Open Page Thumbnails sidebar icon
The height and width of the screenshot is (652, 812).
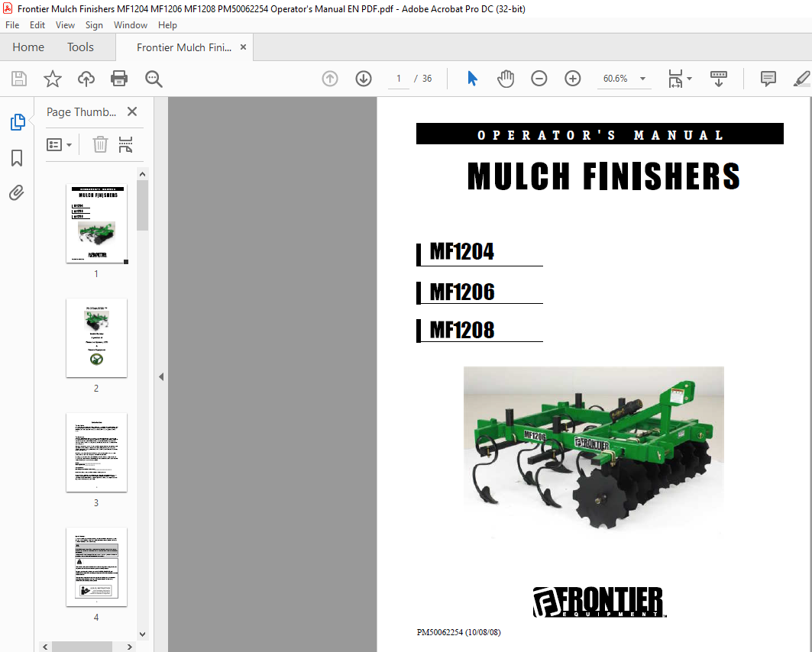tap(17, 122)
